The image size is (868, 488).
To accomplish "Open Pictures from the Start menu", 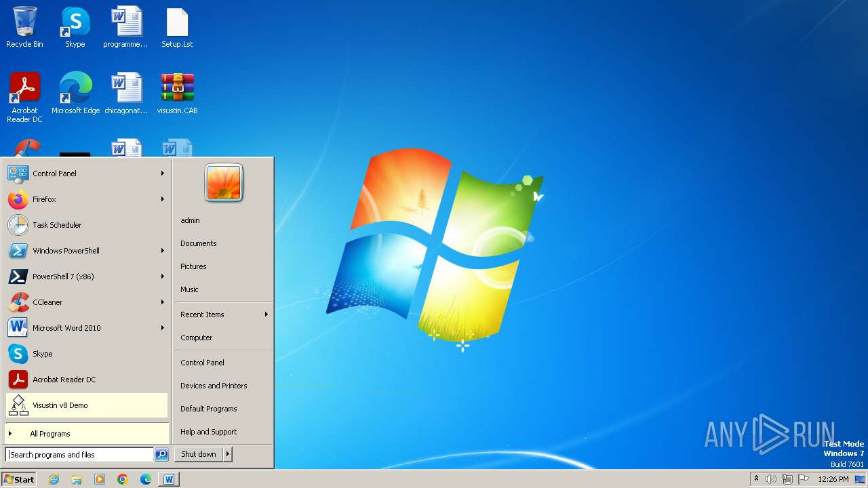I will pyautogui.click(x=224, y=266).
